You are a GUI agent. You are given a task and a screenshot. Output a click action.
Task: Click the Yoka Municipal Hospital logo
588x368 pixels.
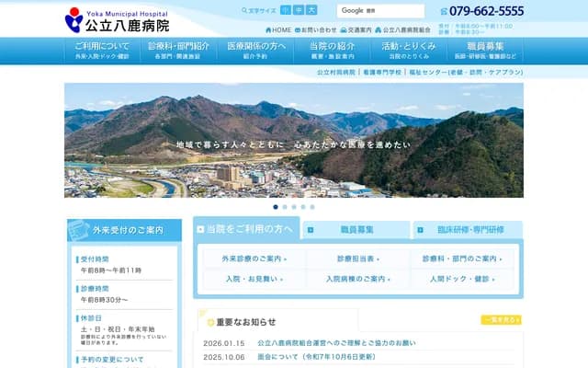pyautogui.click(x=117, y=20)
